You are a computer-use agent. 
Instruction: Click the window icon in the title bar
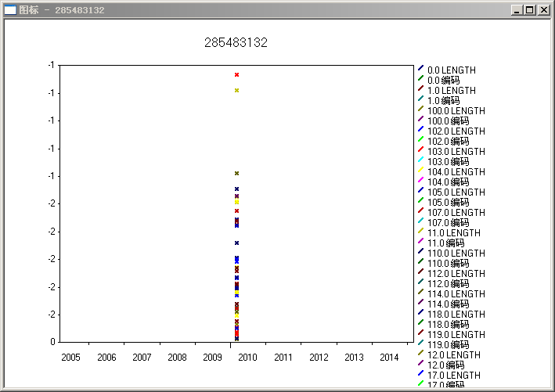10,10
